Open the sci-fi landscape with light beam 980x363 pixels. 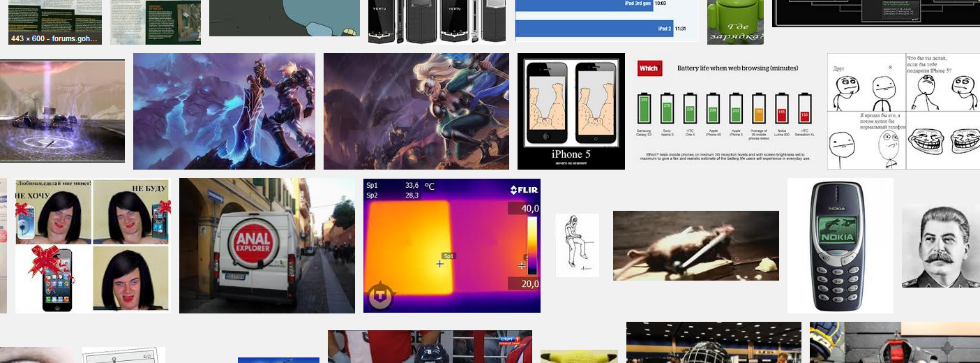pyautogui.click(x=62, y=111)
